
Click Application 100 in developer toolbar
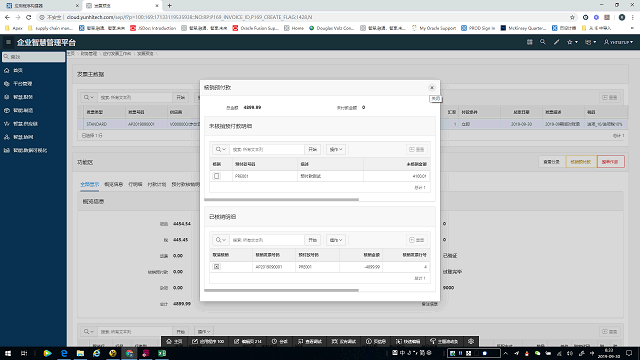tap(208, 341)
